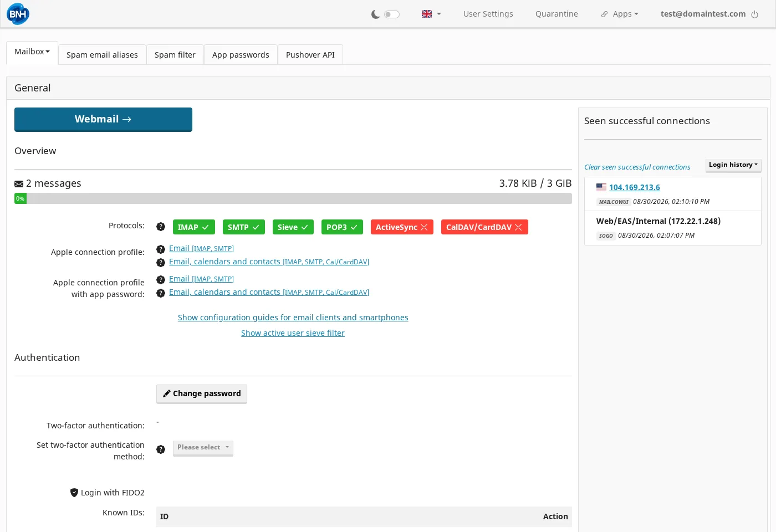Click the ActiveSync protocol badge
Image resolution: width=776 pixels, height=532 pixels.
[x=402, y=227]
